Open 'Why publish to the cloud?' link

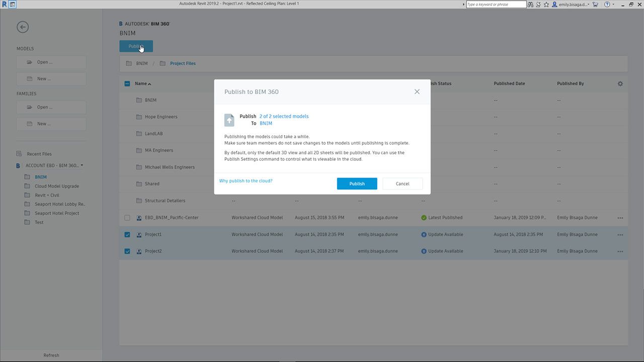tap(246, 181)
